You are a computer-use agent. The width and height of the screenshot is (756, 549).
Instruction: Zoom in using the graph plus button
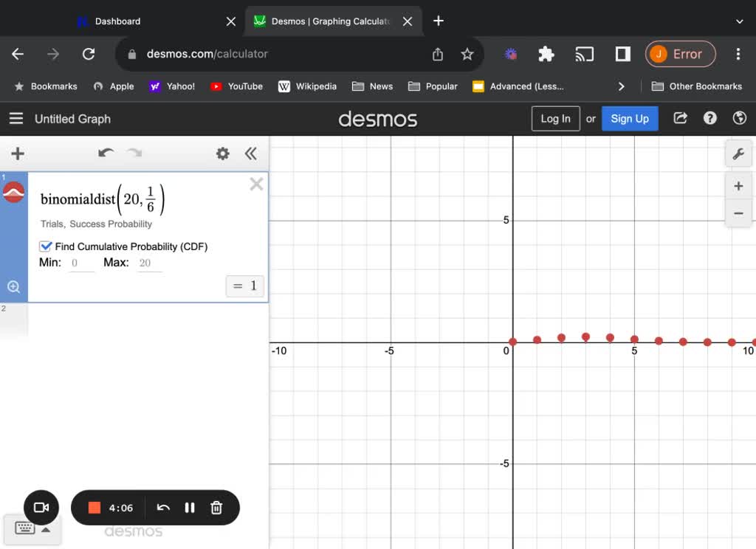coord(738,186)
